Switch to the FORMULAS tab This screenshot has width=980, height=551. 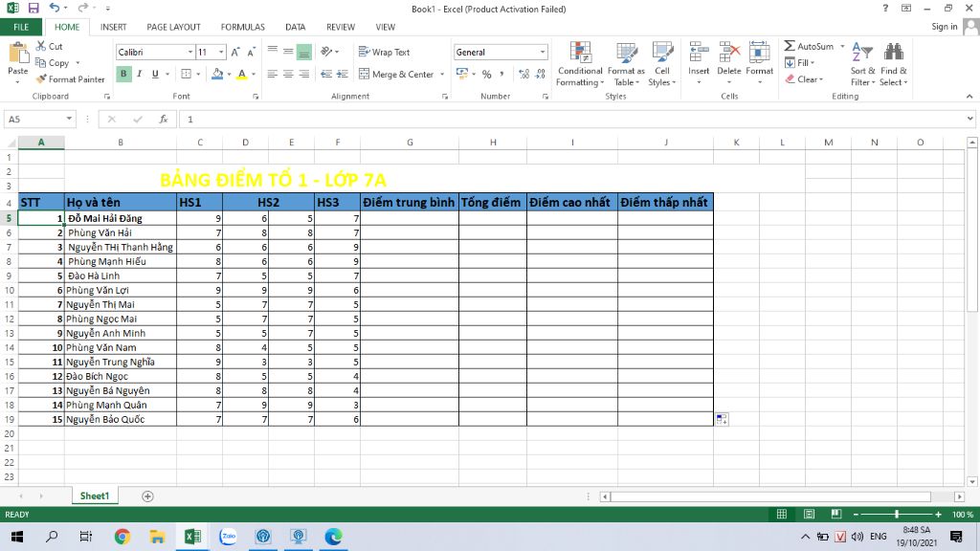242,27
